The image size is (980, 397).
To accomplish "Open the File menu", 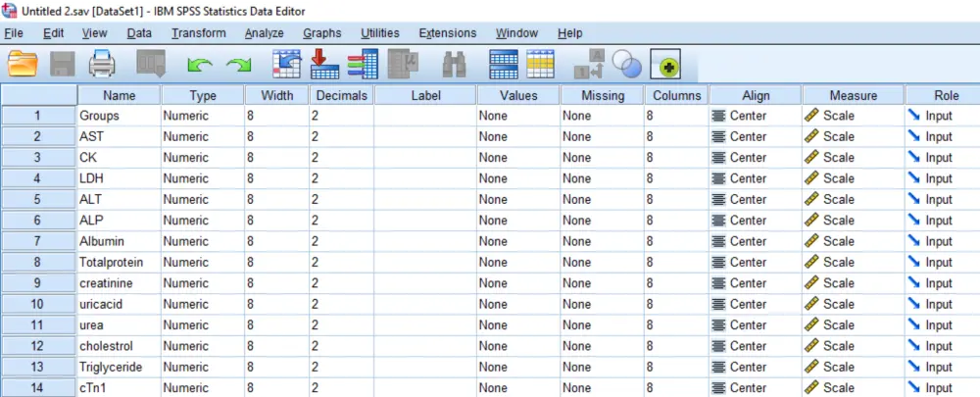I will coord(14,33).
